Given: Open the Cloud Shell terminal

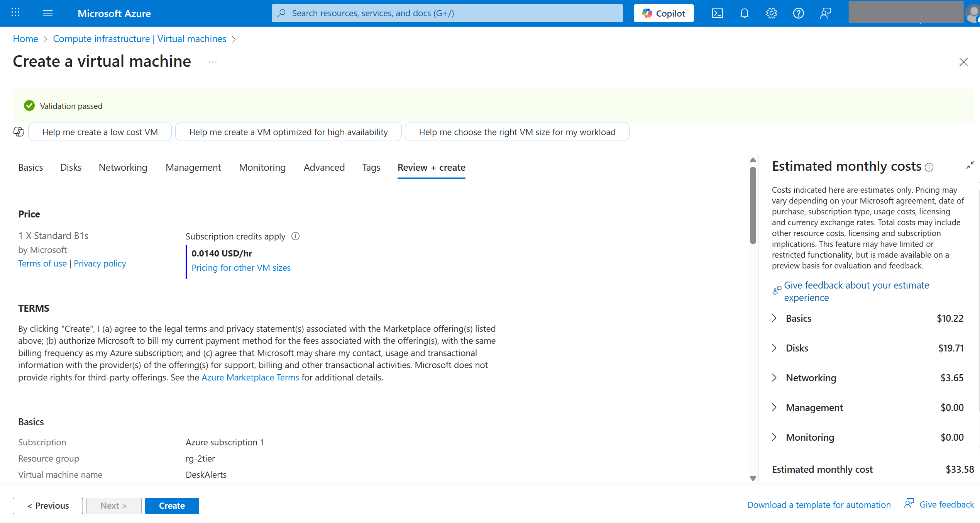Looking at the screenshot, I should [x=717, y=13].
